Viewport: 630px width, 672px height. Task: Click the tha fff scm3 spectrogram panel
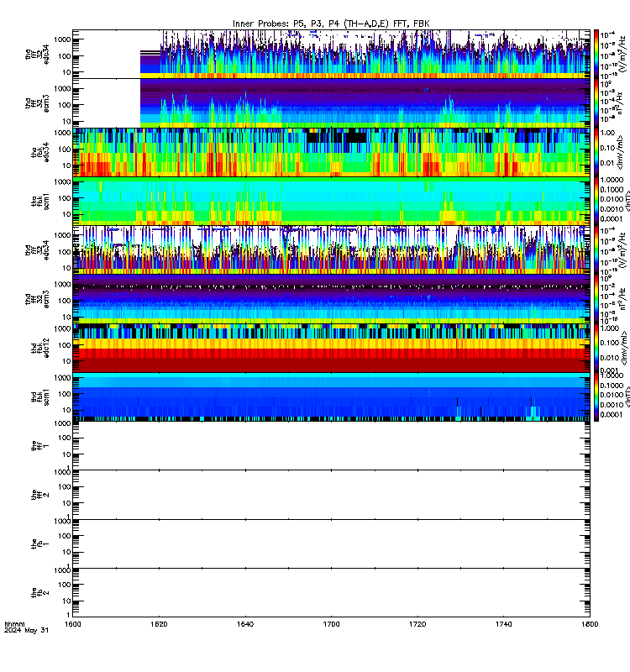tap(331, 102)
